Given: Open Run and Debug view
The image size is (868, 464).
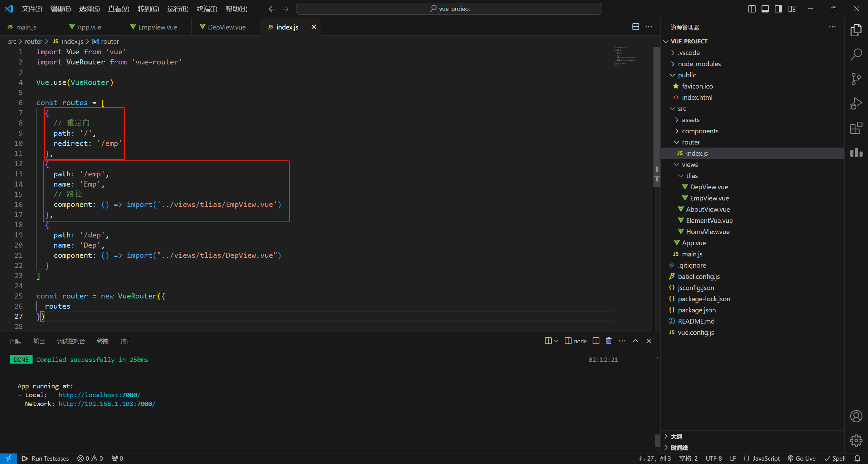Looking at the screenshot, I should pyautogui.click(x=856, y=103).
